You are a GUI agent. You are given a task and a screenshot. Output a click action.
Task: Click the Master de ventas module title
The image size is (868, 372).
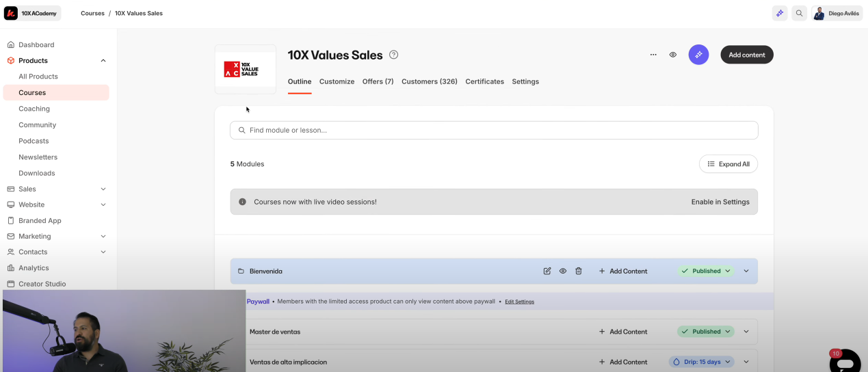click(275, 332)
